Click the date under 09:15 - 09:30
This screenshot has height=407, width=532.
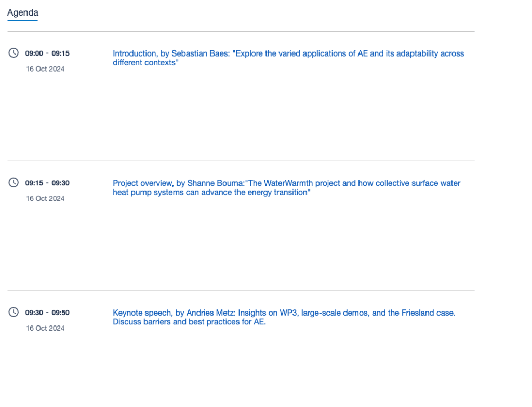click(x=45, y=199)
